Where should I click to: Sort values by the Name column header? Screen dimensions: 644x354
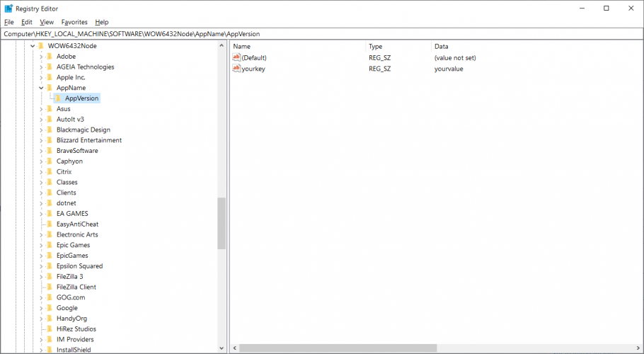tap(297, 46)
